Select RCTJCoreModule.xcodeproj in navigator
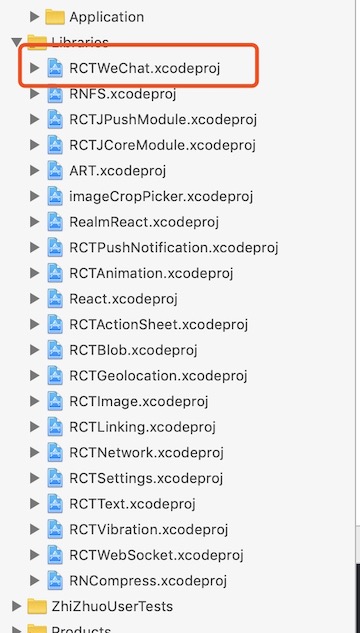 (162, 145)
